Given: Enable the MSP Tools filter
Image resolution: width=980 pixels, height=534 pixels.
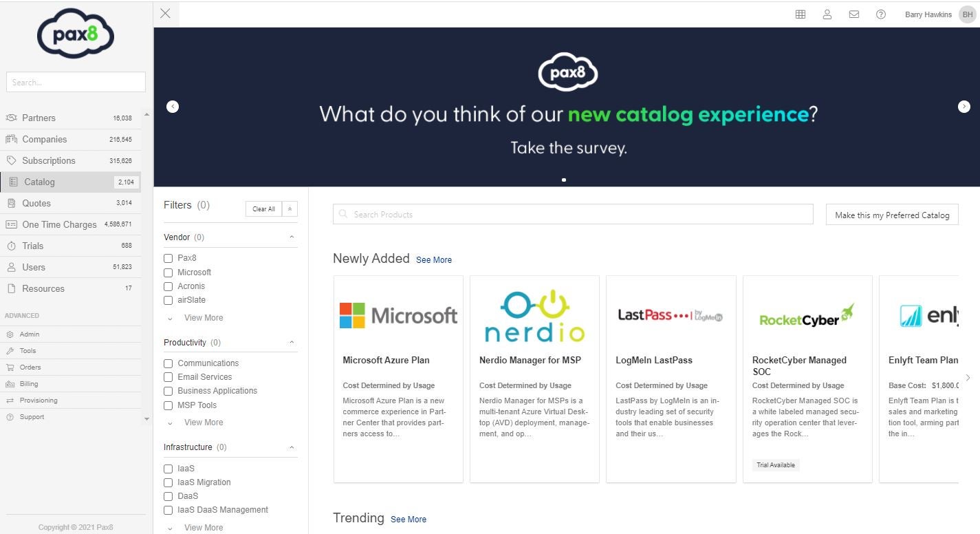Looking at the screenshot, I should click(168, 405).
